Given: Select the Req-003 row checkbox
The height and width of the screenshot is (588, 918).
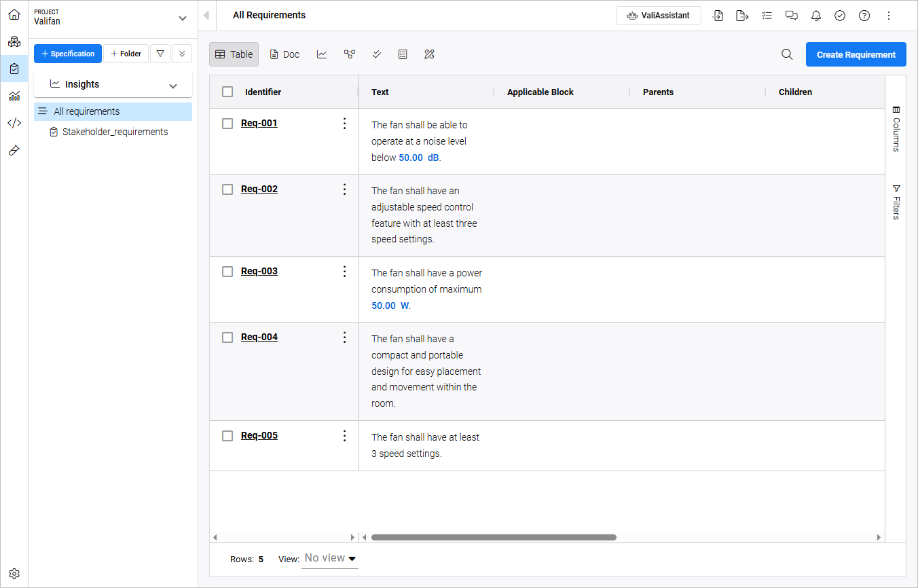Looking at the screenshot, I should point(227,272).
